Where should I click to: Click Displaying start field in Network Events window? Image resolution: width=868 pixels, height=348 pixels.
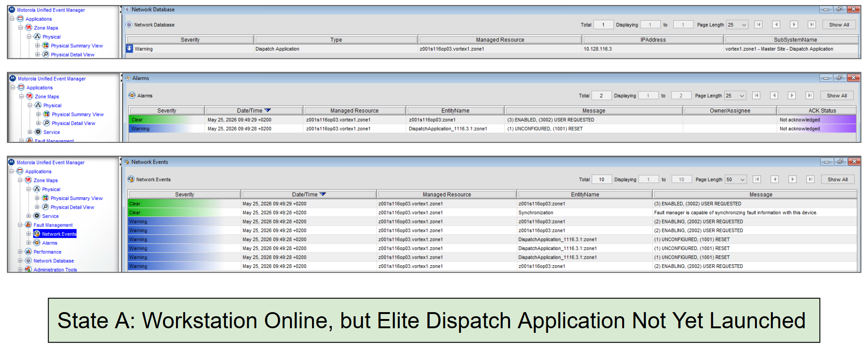pos(648,179)
